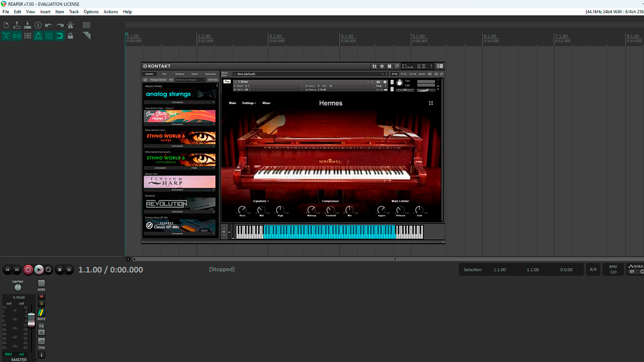The height and width of the screenshot is (362, 644).
Task: Toggle item grouping link icon
Action: click(x=17, y=36)
